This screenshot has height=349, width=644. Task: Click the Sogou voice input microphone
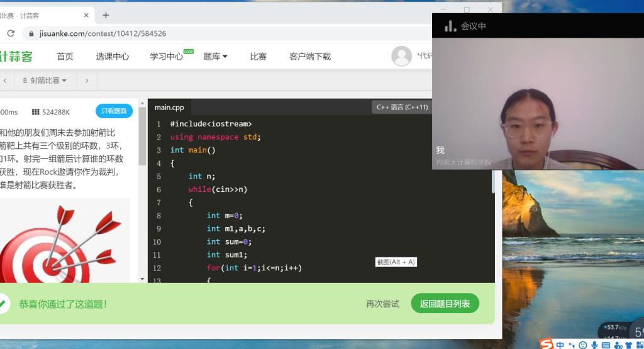(594, 344)
